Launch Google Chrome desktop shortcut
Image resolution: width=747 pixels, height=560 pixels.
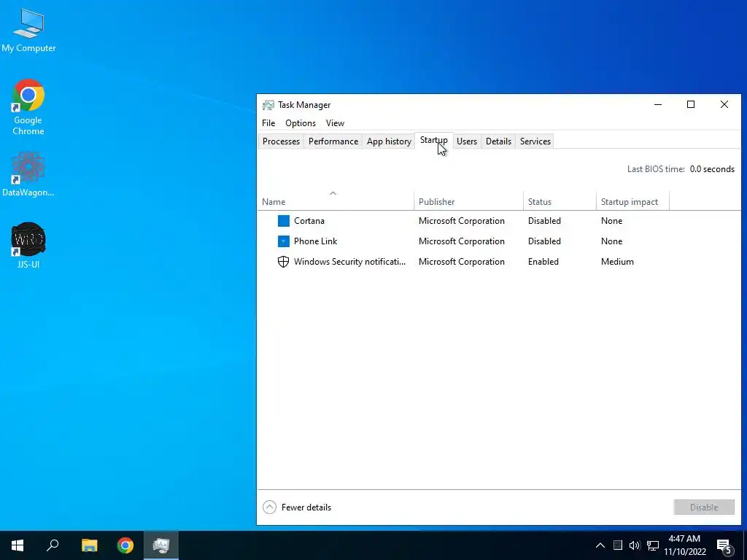tap(28, 106)
